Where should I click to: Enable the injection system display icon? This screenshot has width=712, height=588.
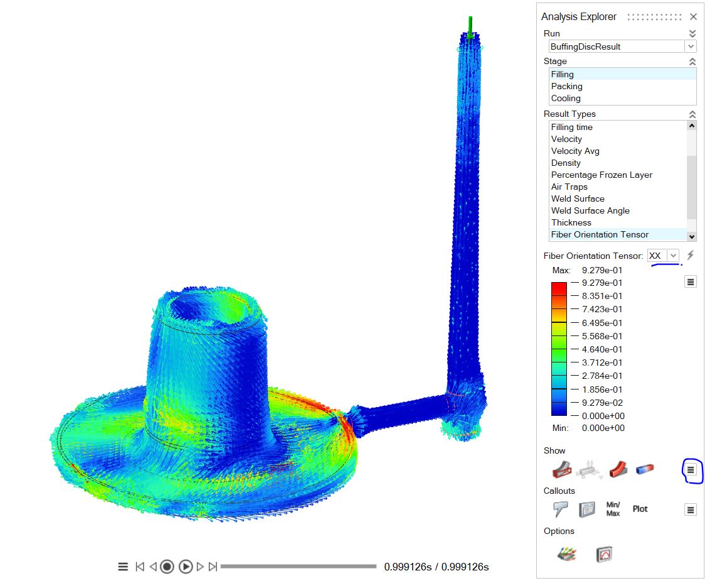point(590,469)
